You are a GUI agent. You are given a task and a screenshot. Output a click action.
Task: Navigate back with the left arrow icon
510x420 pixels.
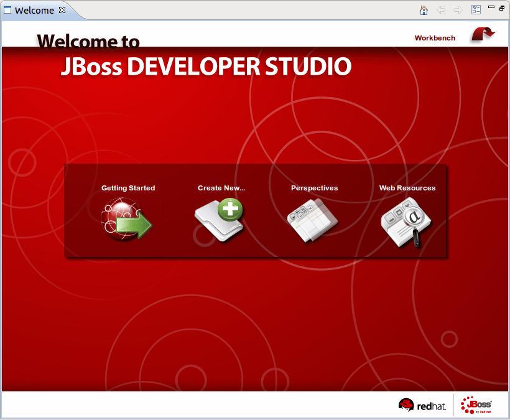(x=441, y=10)
